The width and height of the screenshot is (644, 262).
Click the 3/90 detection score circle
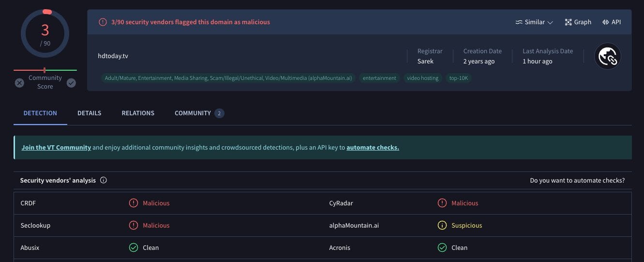coord(45,33)
